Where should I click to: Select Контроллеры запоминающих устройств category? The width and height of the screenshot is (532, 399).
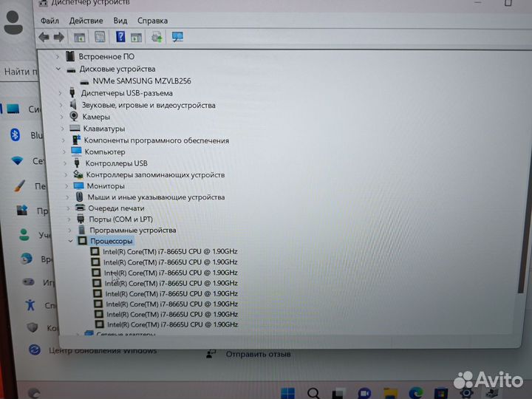pos(155,174)
